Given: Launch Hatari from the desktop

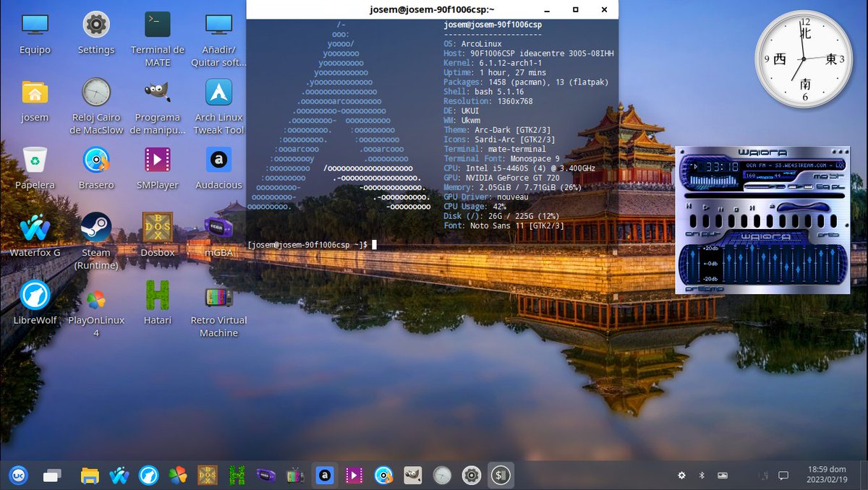Looking at the screenshot, I should (158, 304).
